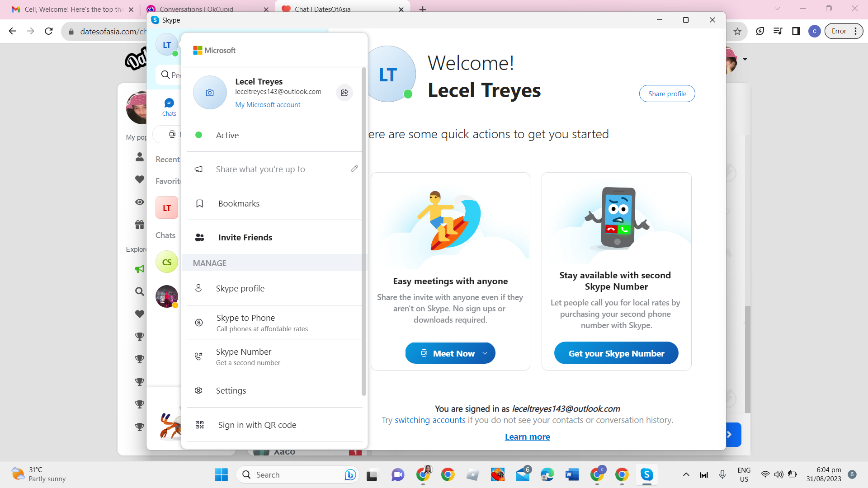Open the CS chat avatar

[167, 262]
